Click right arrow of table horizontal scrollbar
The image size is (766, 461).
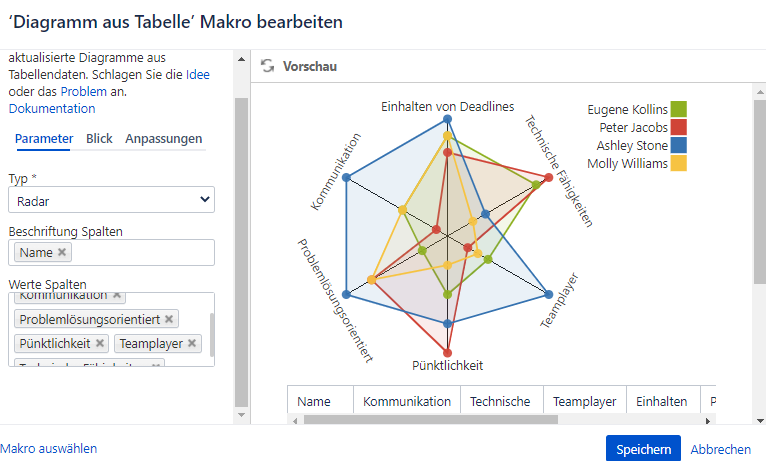[708, 420]
